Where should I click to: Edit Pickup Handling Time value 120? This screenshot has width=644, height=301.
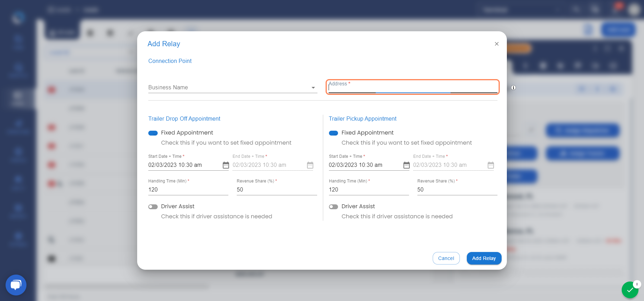click(x=369, y=190)
